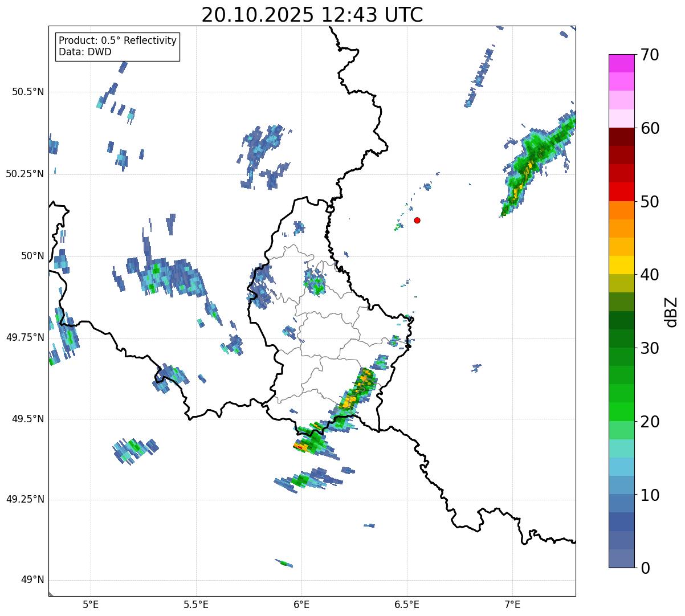Screen dimensions: 685x616
Task: Click the colorbar tick label 0
Action: (645, 568)
